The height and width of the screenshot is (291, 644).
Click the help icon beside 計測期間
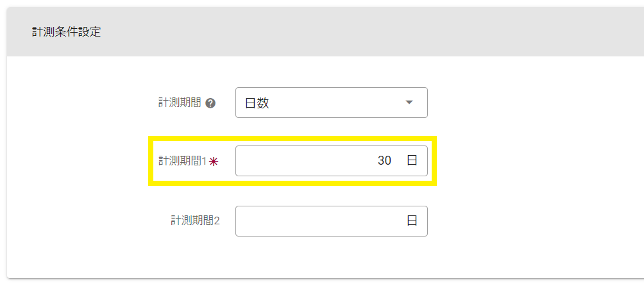point(210,103)
